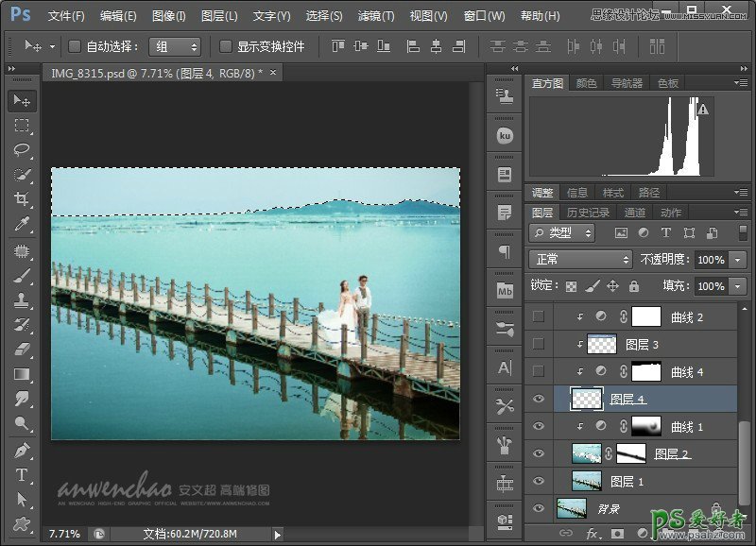This screenshot has height=546, width=756.
Task: Hide the 图层 1 layer
Action: pos(539,482)
